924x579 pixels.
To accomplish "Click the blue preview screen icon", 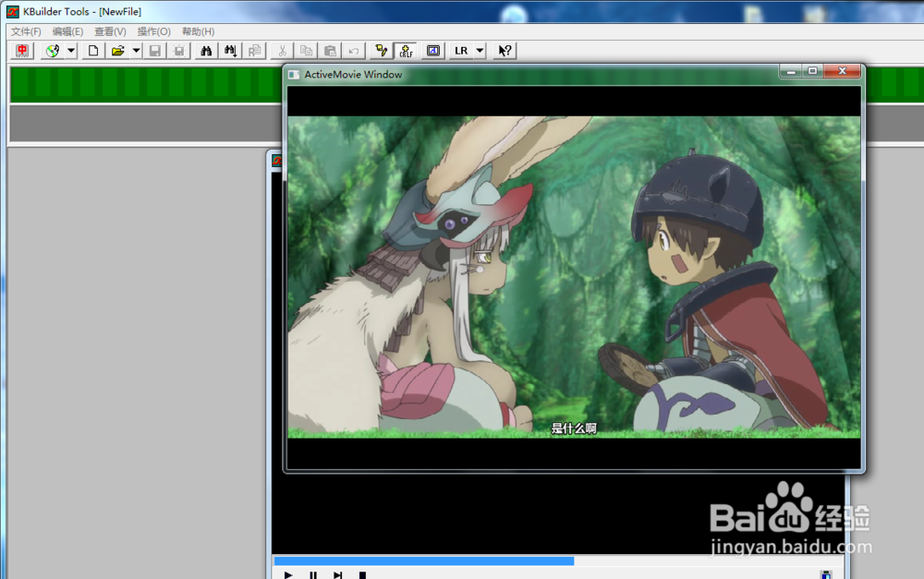I will tap(433, 51).
